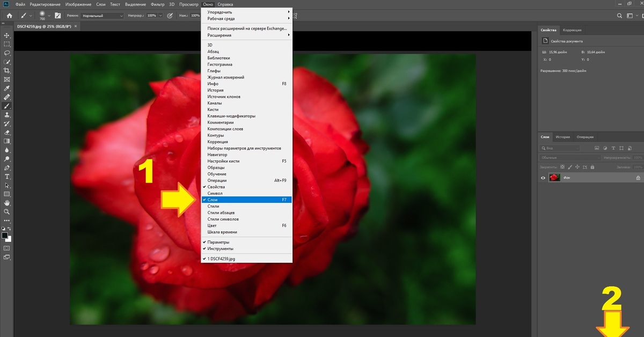Viewport: 644px width, 337px height.
Task: Change the screen mode
Action: pos(7,258)
